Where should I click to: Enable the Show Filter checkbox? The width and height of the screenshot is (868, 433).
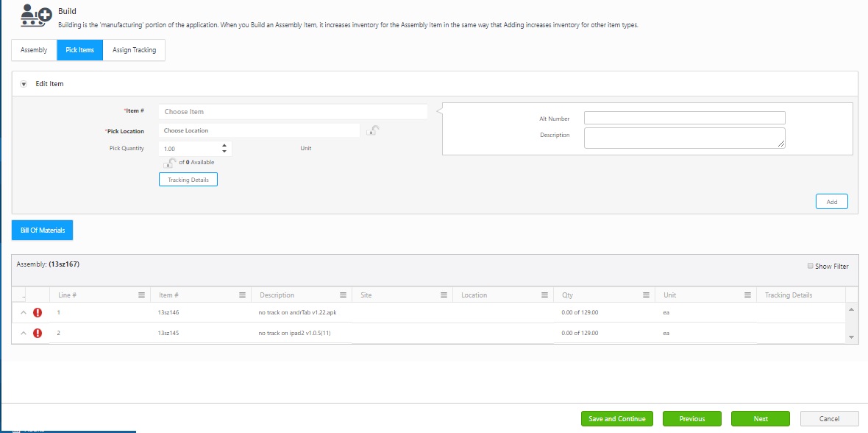[x=811, y=267]
